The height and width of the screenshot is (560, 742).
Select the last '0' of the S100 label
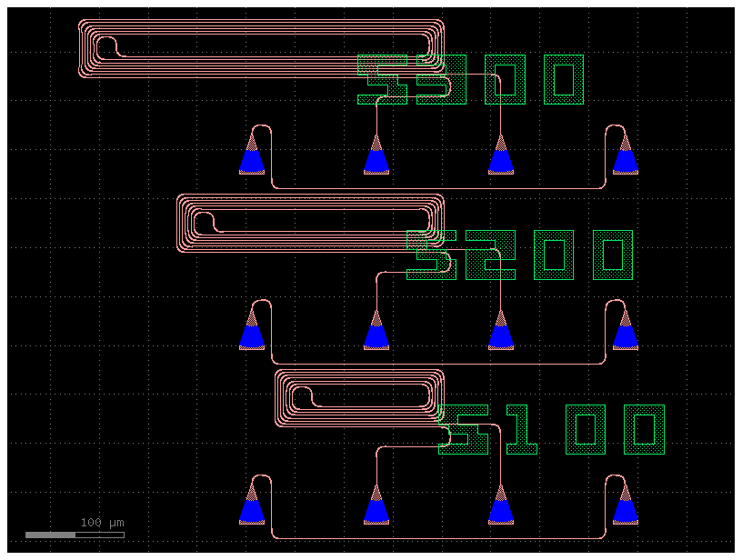(x=644, y=430)
